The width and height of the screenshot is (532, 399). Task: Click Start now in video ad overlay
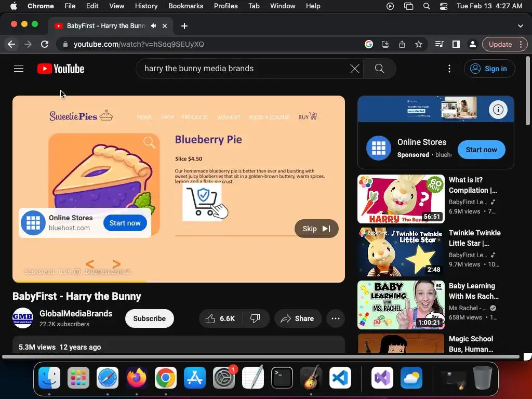(125, 223)
